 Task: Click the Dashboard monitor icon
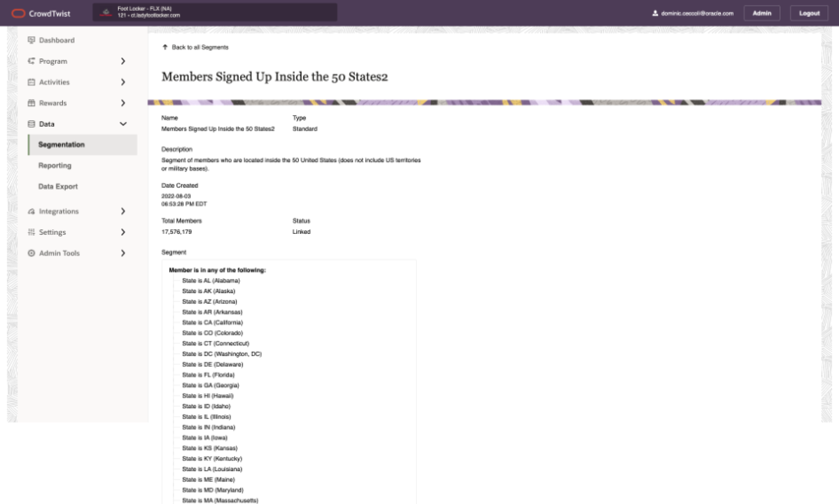[x=31, y=40]
